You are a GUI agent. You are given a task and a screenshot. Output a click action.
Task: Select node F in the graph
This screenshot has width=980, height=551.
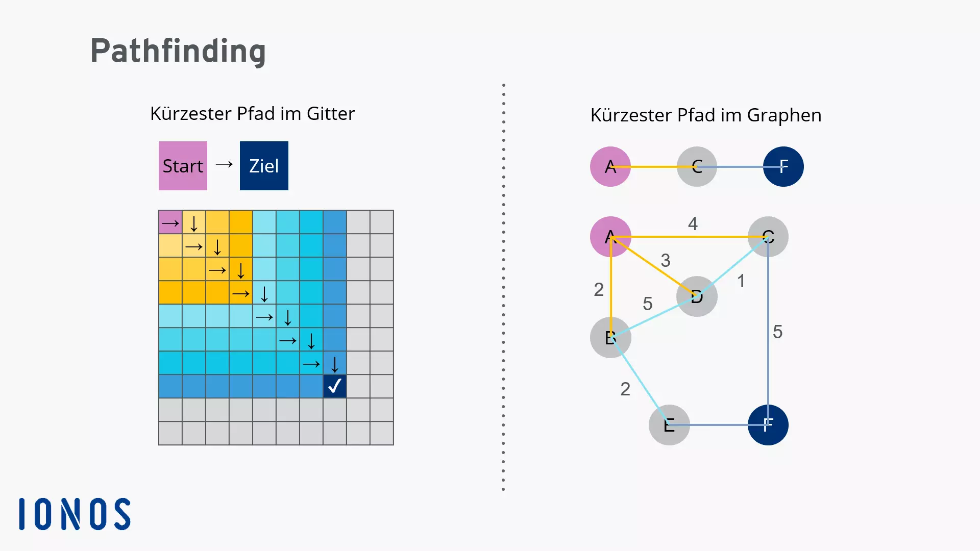click(767, 424)
